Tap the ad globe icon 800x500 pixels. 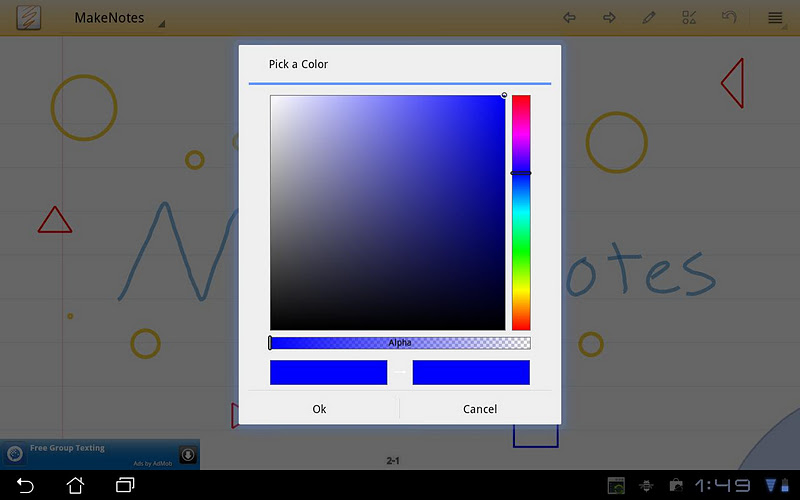click(x=15, y=454)
